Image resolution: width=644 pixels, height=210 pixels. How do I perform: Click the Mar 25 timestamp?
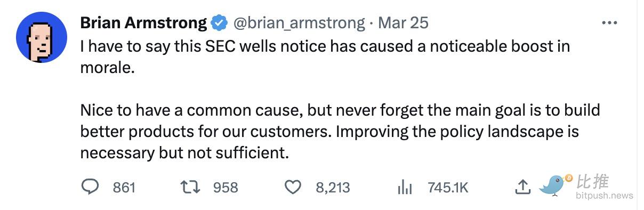403,23
